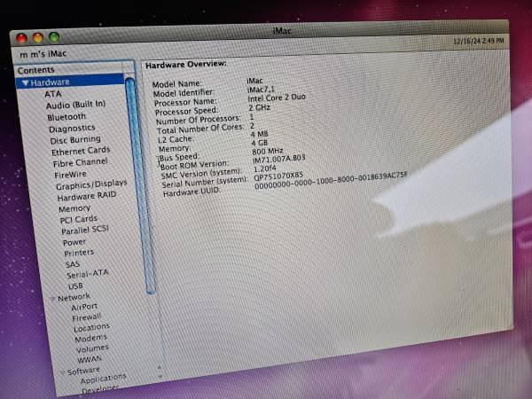
Task: Open Memory section in sidebar
Action: click(x=74, y=208)
